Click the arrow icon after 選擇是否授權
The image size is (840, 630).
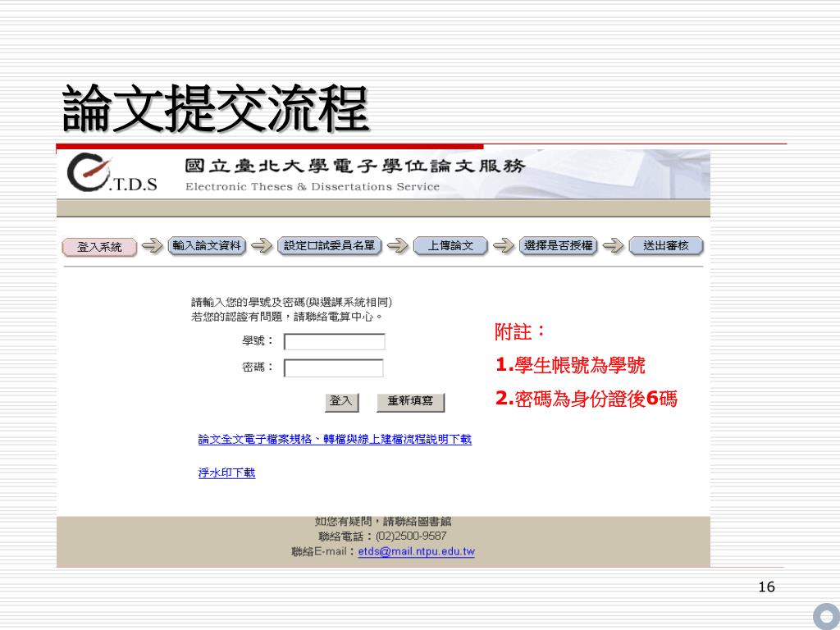[x=613, y=246]
